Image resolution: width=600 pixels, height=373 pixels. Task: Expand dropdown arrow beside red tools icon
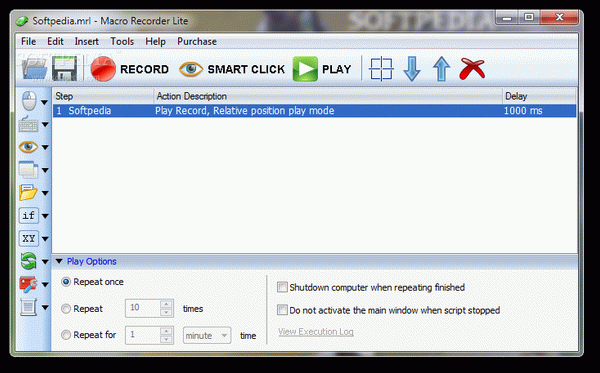click(x=45, y=284)
